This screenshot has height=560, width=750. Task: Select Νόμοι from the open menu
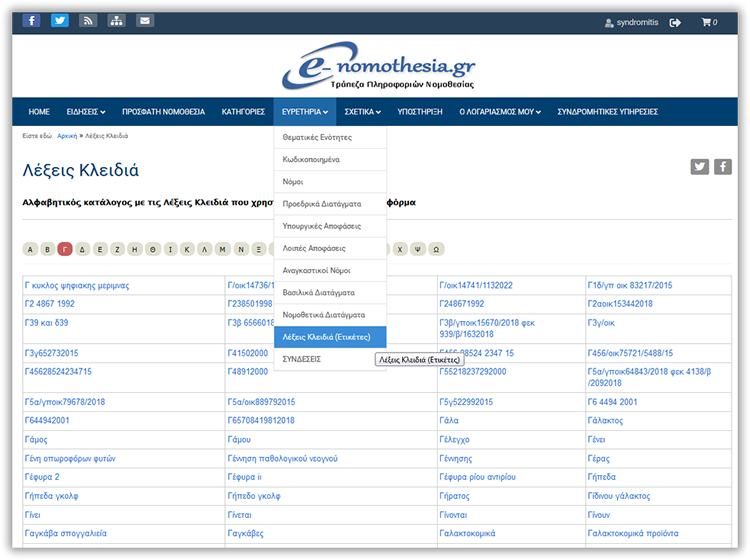coord(293,182)
